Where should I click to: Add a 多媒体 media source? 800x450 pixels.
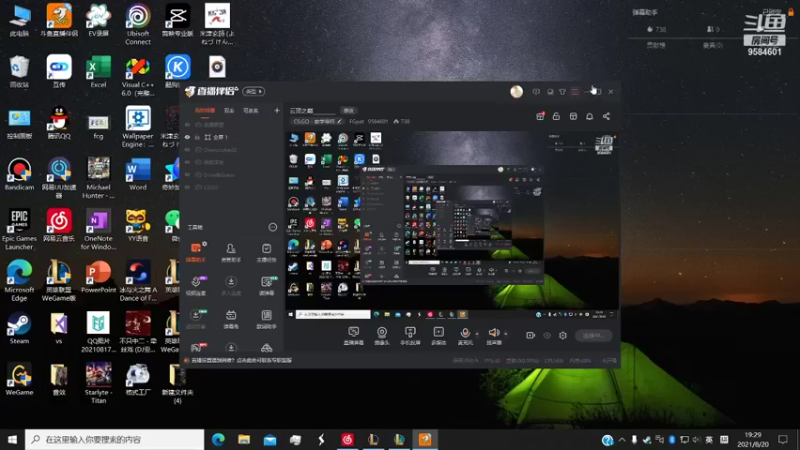tap(438, 336)
